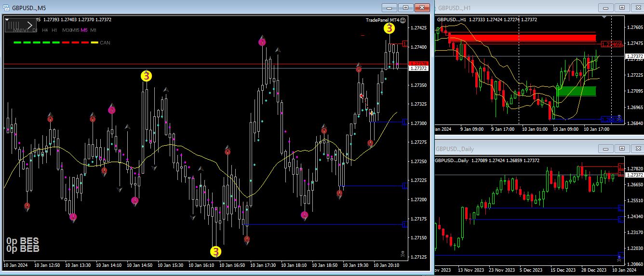Select the red line label box near 1.27400
644x276 pixels.
coord(405,45)
